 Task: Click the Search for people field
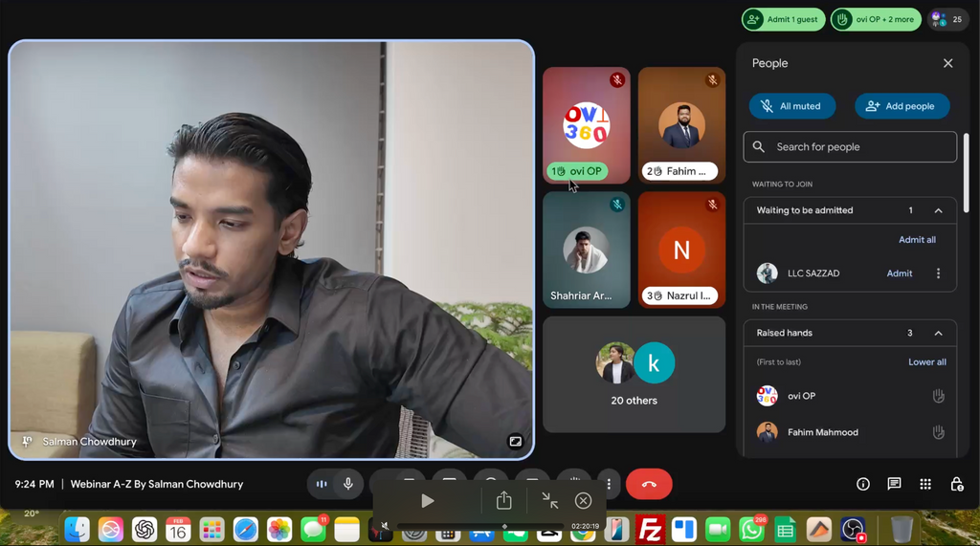click(x=850, y=147)
